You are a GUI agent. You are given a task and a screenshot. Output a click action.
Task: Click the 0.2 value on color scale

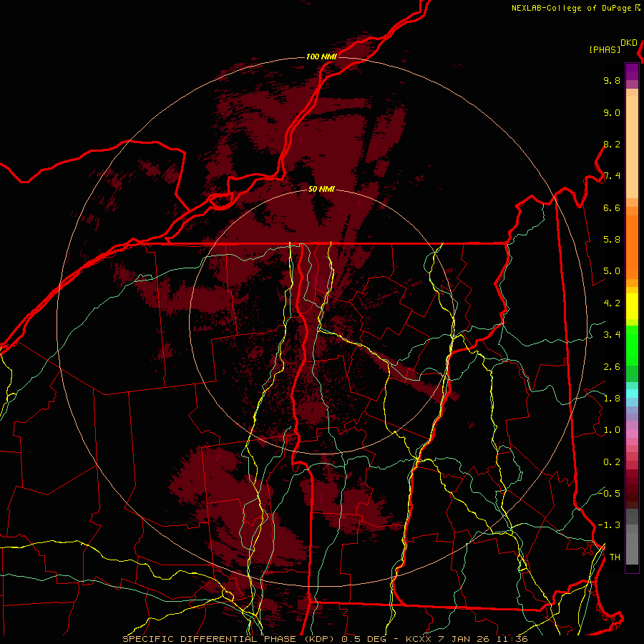(x=612, y=462)
